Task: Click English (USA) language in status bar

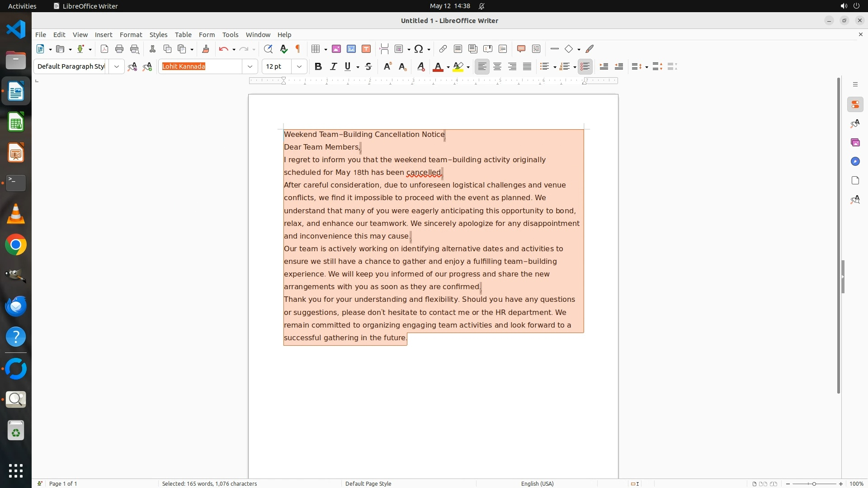Action: (537, 483)
